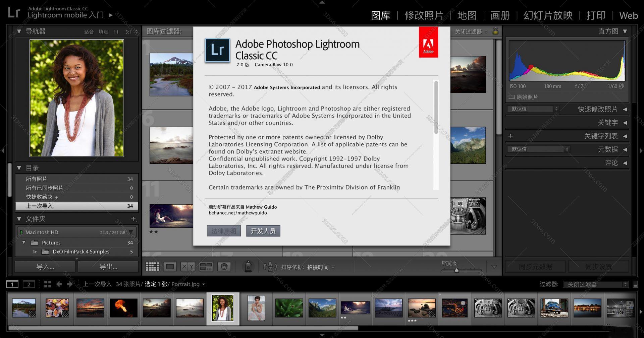Collapse the 目录 panel
This screenshot has width=644, height=338.
pyautogui.click(x=19, y=168)
